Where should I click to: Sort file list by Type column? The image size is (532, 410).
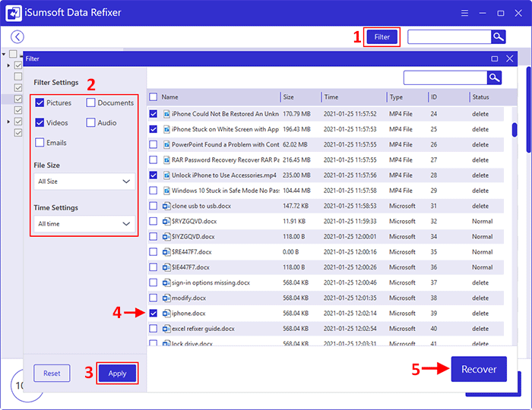point(396,97)
